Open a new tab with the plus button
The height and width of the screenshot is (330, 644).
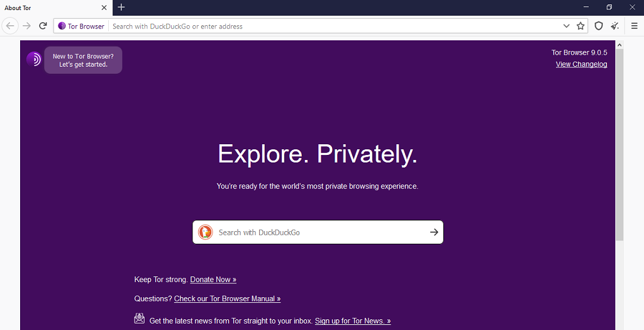121,8
